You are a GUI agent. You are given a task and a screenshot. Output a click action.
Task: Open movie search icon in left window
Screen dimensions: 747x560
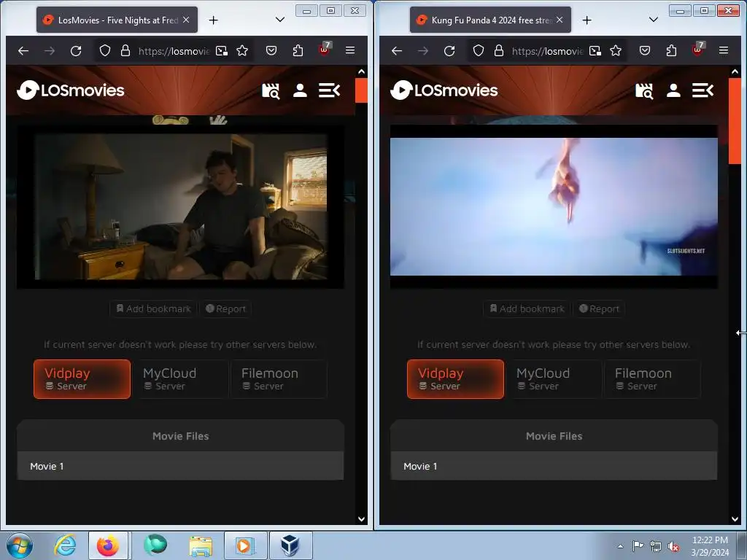[271, 90]
